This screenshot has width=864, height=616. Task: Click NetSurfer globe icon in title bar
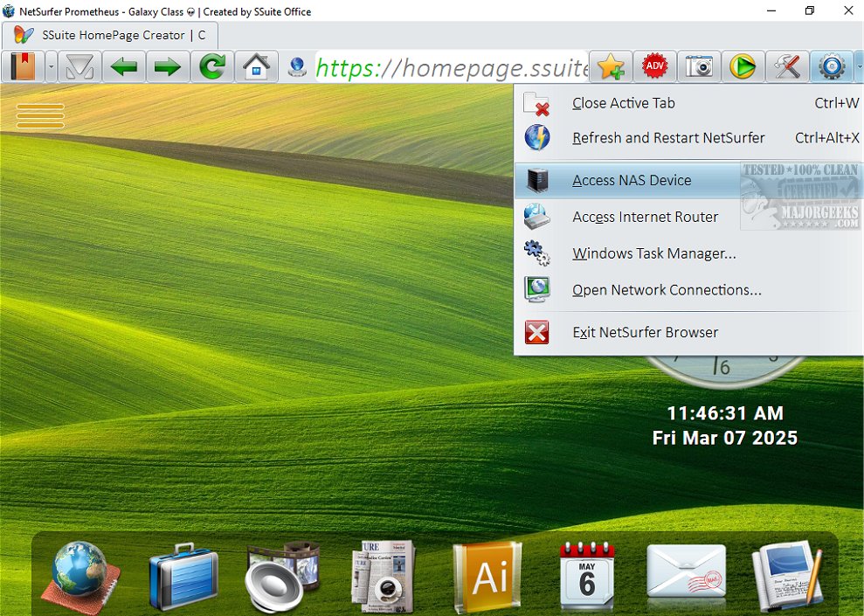[8, 11]
